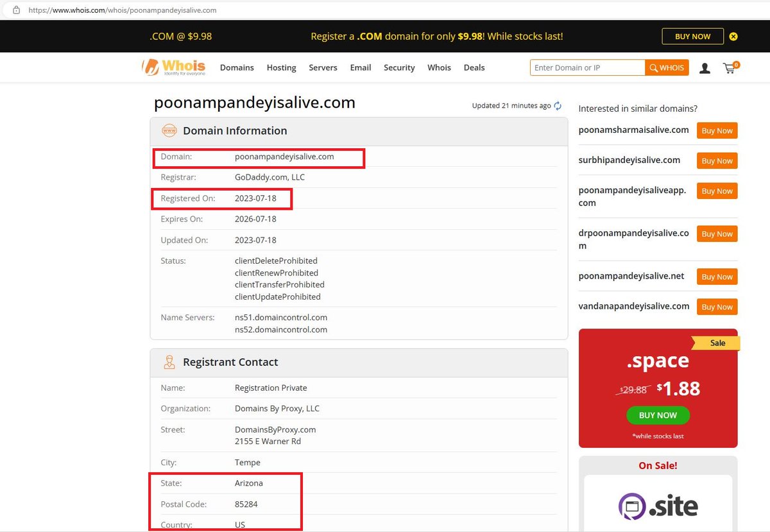Open the Whois menu item

(439, 67)
